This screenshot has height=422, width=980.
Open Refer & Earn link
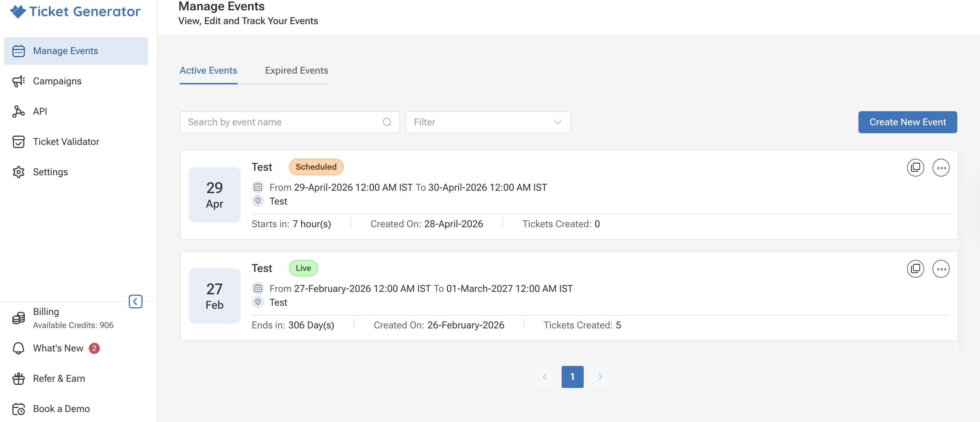59,379
